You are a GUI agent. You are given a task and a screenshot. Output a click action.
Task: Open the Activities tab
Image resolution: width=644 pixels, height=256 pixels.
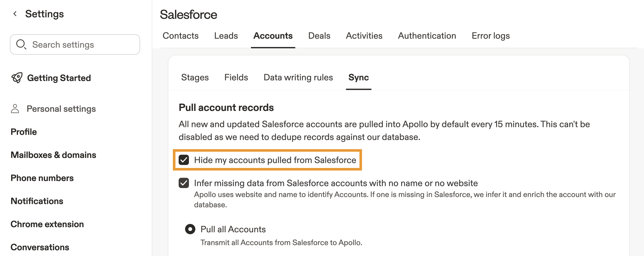[x=364, y=36]
